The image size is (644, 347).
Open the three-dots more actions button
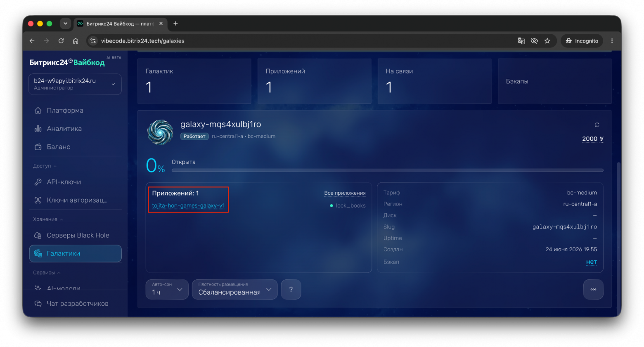click(593, 290)
